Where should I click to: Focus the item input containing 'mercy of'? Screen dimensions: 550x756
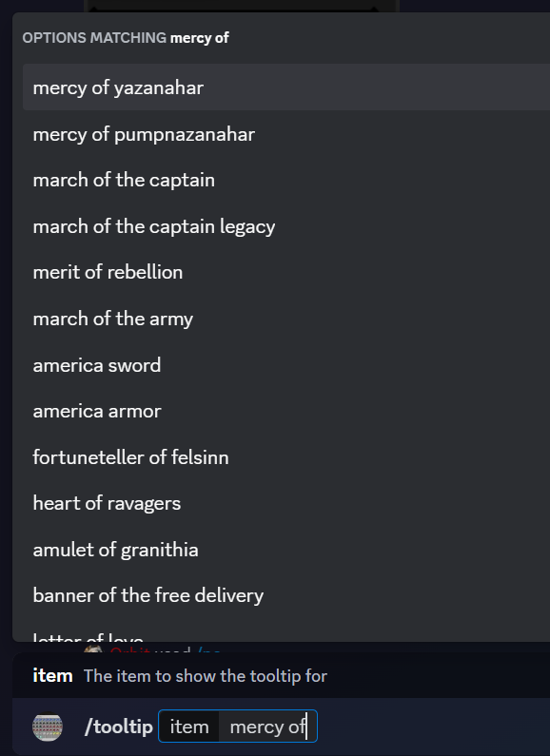267,727
